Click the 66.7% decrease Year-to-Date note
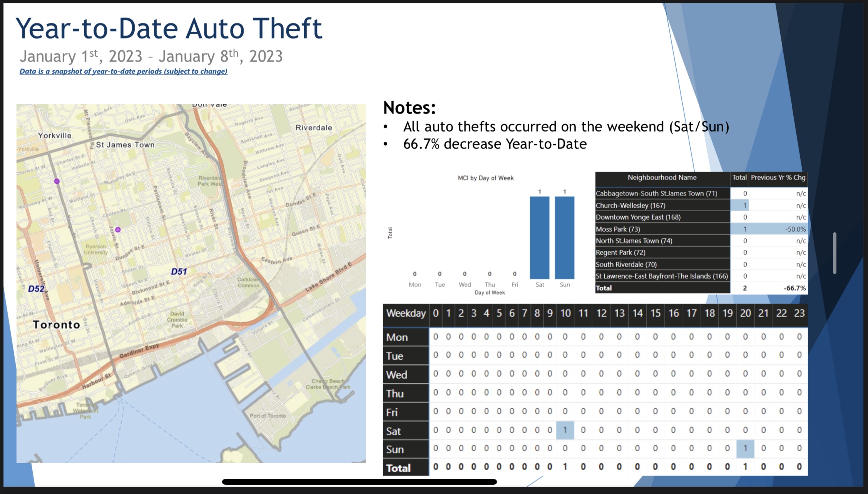 point(495,144)
